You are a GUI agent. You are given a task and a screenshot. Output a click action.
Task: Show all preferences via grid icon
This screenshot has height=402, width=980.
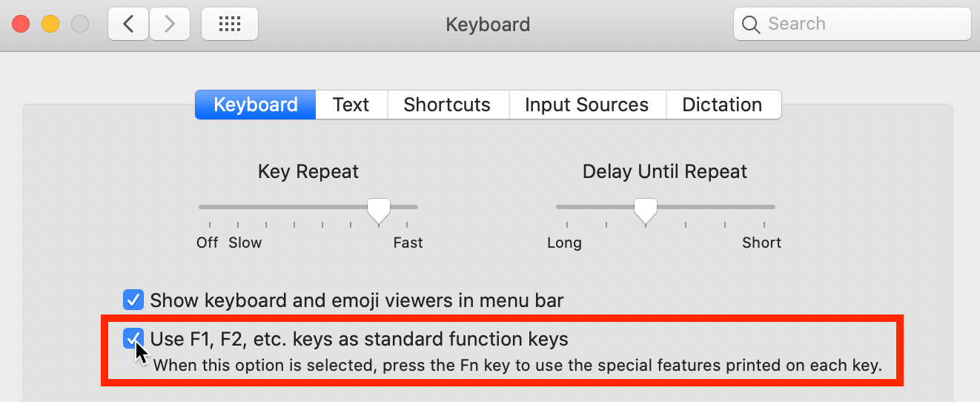tap(230, 24)
